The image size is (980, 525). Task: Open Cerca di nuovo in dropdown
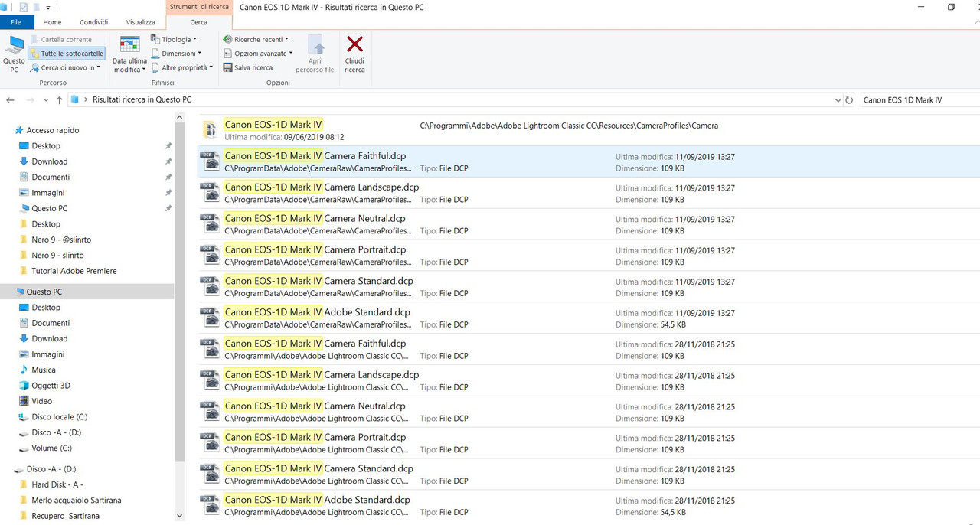point(66,67)
